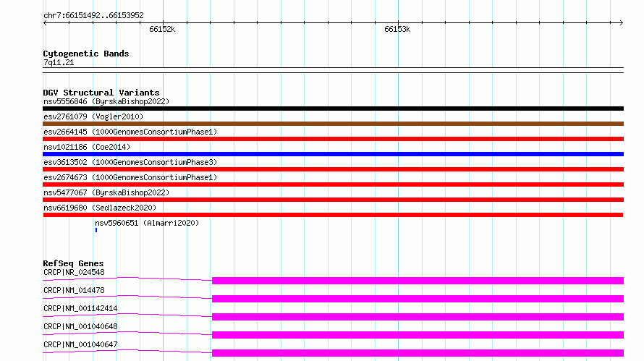
Task: Open the CRCP|NM_014478 transcript label
Action: point(74,290)
